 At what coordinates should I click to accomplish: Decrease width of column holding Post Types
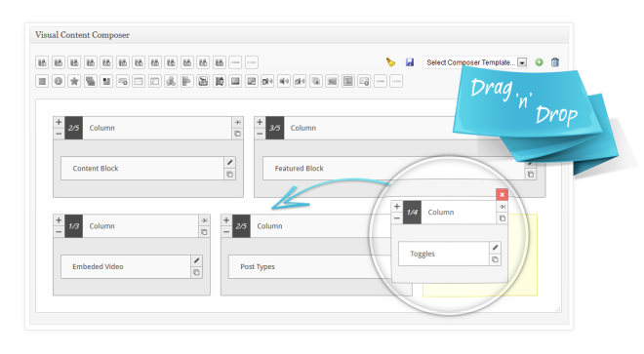(x=226, y=232)
